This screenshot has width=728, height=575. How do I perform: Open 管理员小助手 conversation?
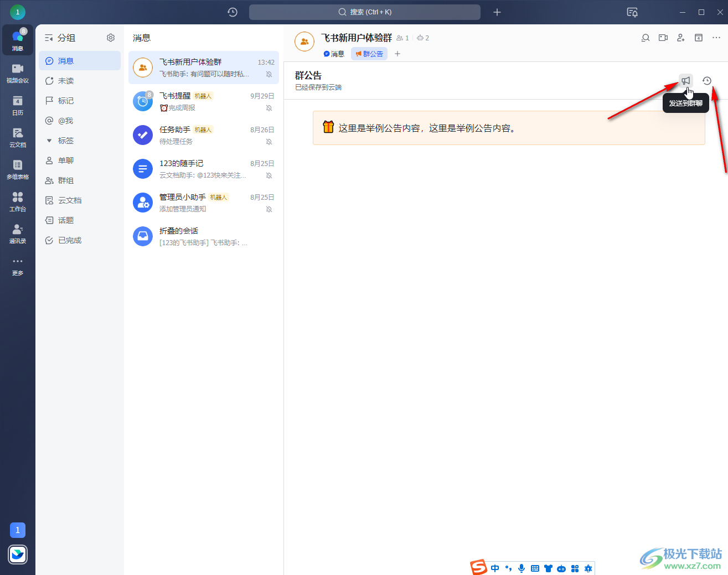click(x=204, y=203)
